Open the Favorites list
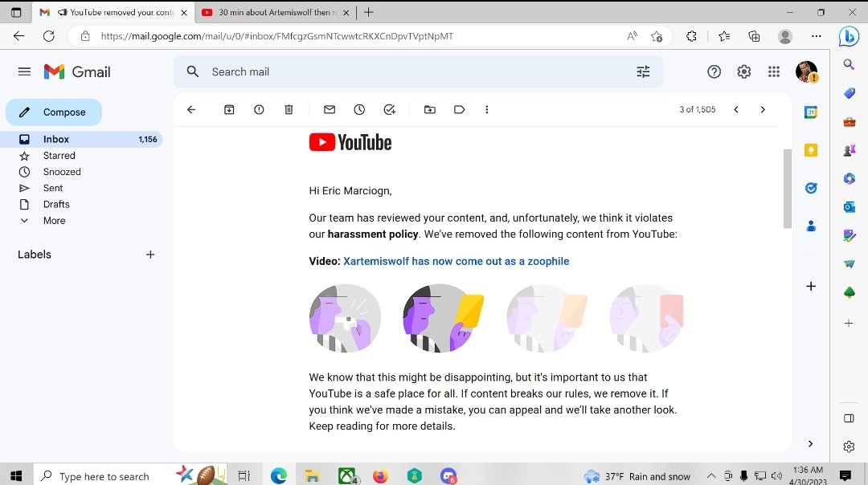This screenshot has width=868, height=485. click(724, 36)
